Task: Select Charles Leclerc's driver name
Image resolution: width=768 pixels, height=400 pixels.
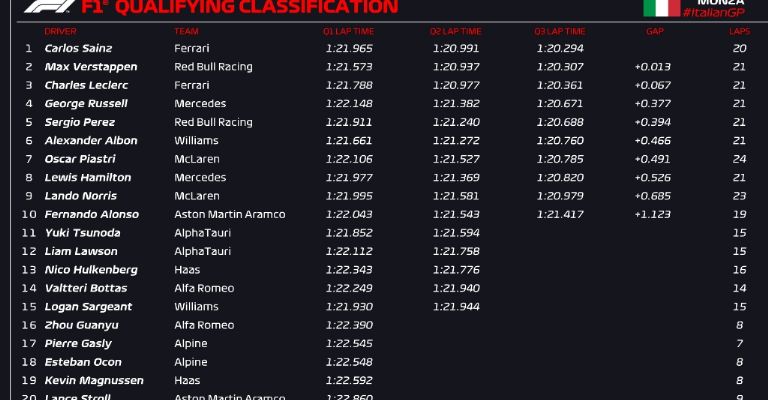Action: click(86, 85)
